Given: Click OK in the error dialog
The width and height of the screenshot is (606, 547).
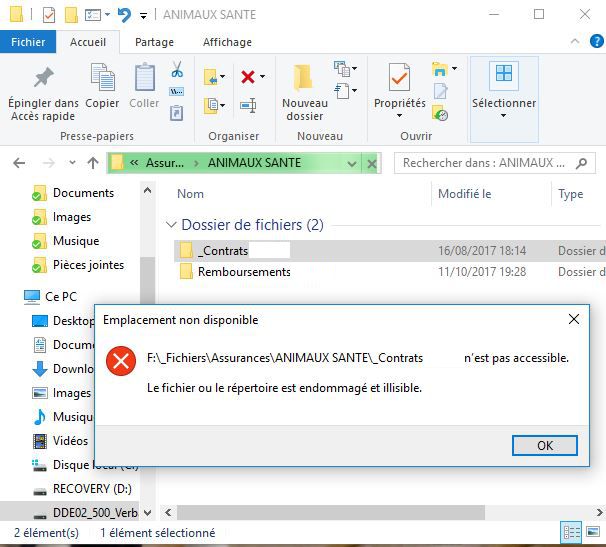Looking at the screenshot, I should (545, 445).
